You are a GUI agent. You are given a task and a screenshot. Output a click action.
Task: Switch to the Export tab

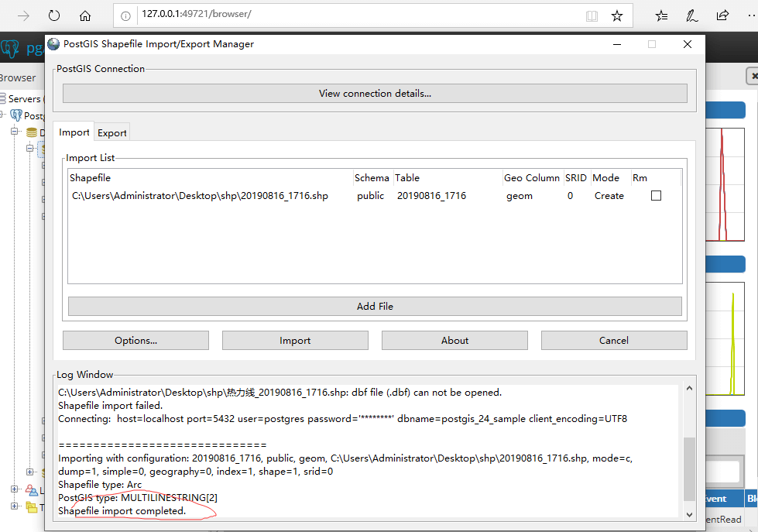111,133
